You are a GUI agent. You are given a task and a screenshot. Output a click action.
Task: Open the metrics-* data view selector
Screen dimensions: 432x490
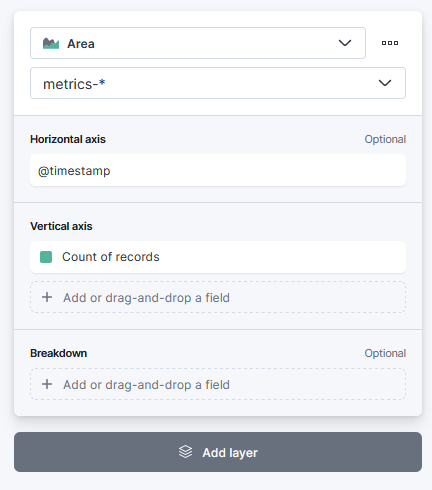(218, 83)
